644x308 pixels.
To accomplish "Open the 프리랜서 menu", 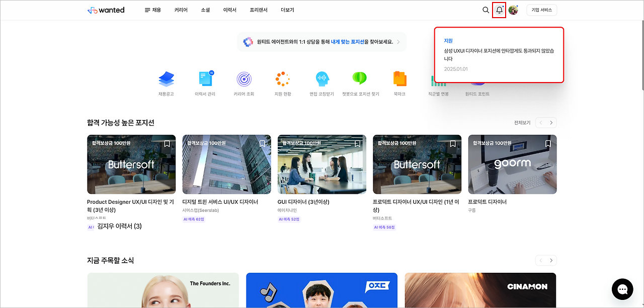I will pyautogui.click(x=259, y=10).
